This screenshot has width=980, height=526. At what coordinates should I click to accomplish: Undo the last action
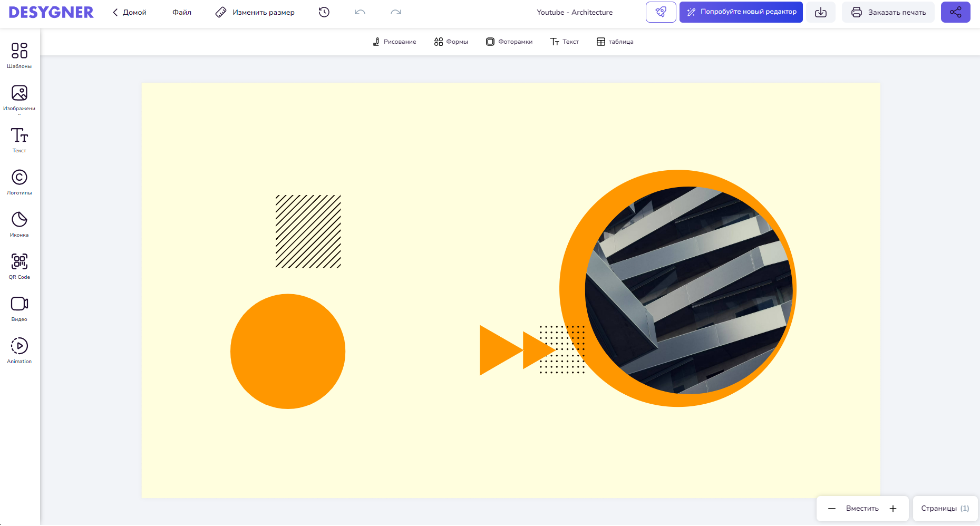[360, 12]
